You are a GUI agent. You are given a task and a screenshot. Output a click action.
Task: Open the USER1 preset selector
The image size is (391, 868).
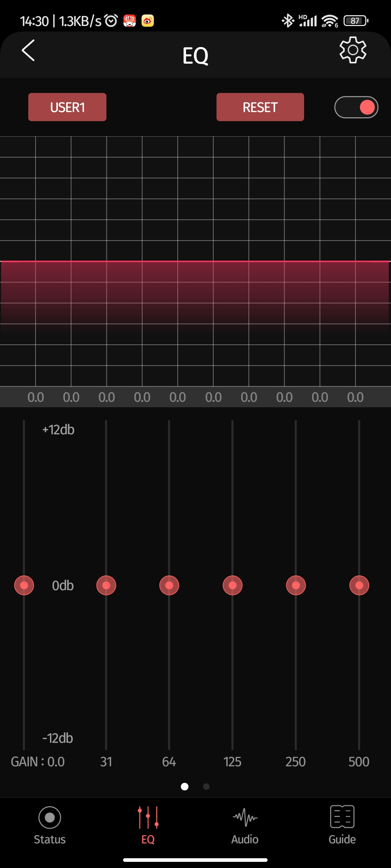click(67, 107)
